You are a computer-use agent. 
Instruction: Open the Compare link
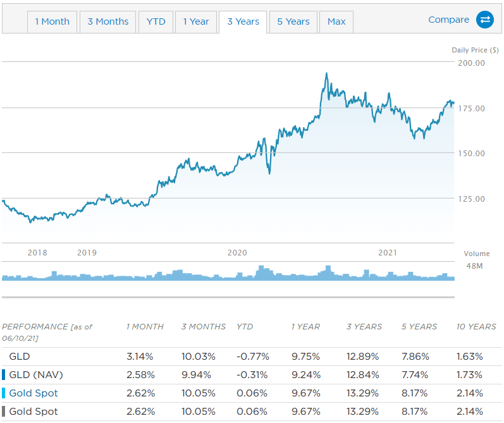[x=448, y=20]
